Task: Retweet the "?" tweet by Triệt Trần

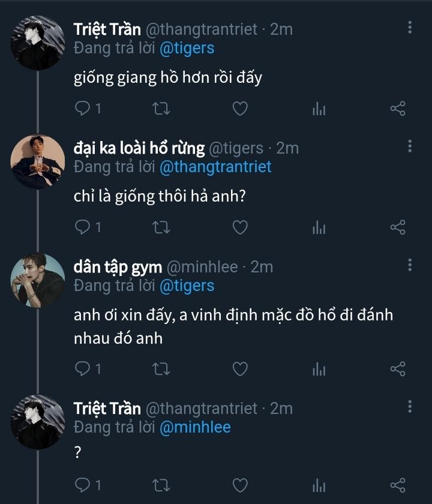Action: click(161, 484)
